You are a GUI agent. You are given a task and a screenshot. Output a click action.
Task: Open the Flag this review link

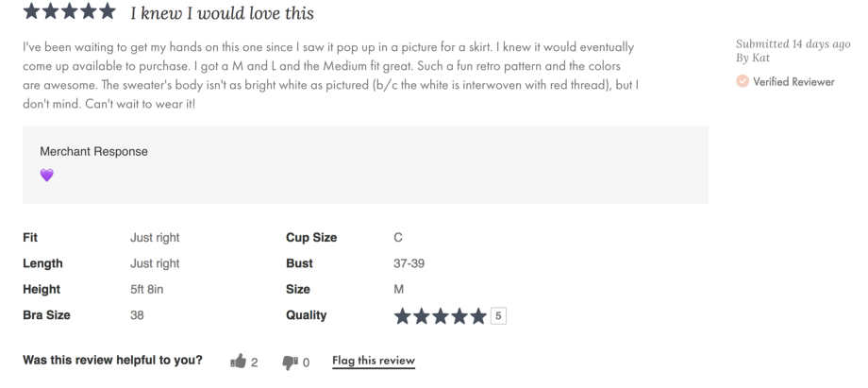pos(374,361)
